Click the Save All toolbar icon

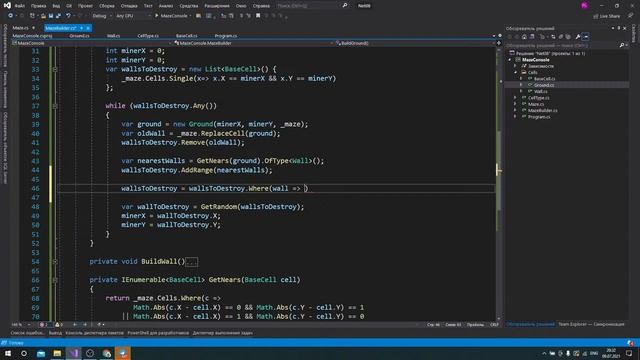(x=58, y=16)
